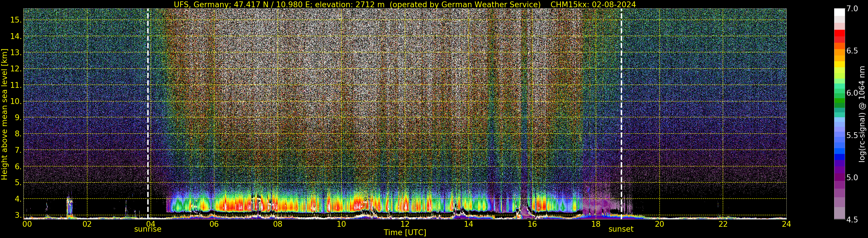
Task: Click the '6.' height axis tick label
Action: [18, 166]
